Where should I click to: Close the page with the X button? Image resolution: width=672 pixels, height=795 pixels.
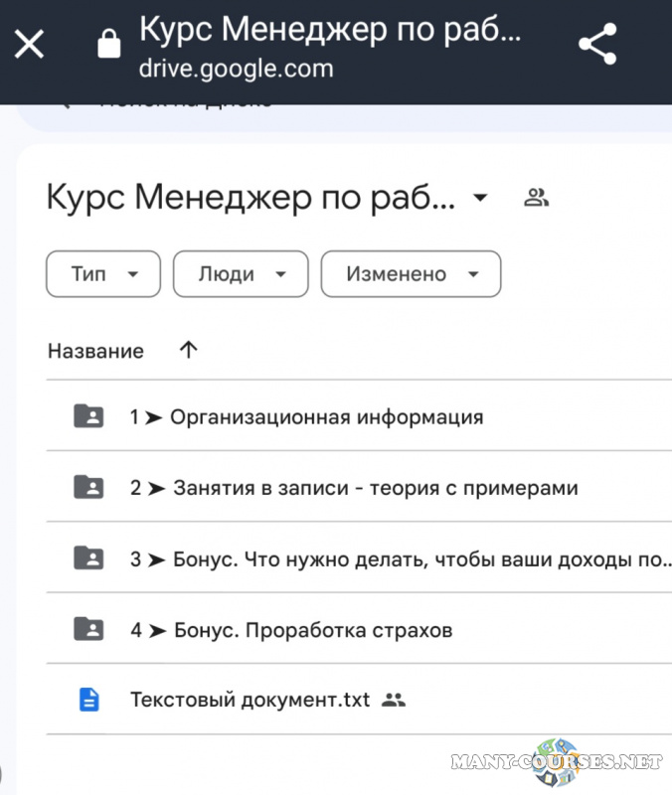pyautogui.click(x=29, y=43)
